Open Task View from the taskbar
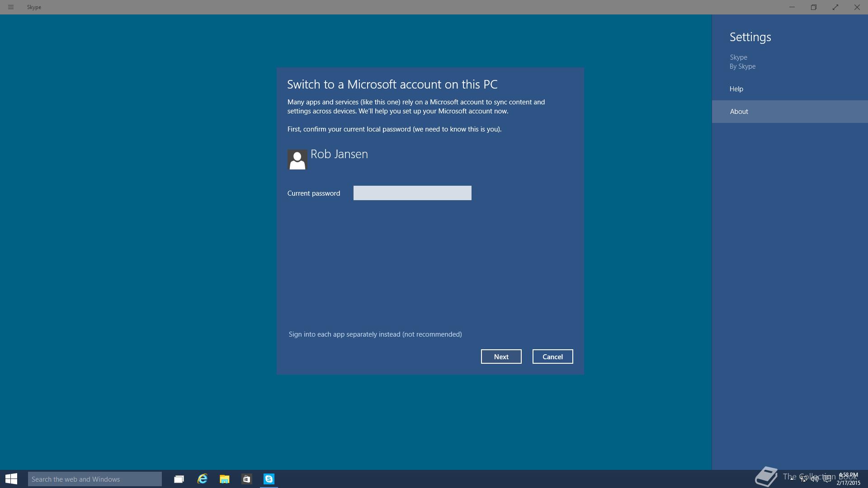 (179, 479)
